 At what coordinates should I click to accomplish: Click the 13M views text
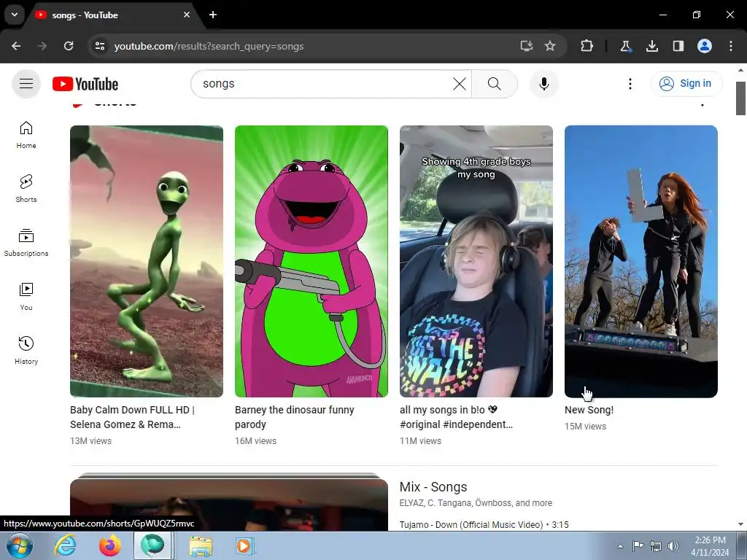click(90, 441)
